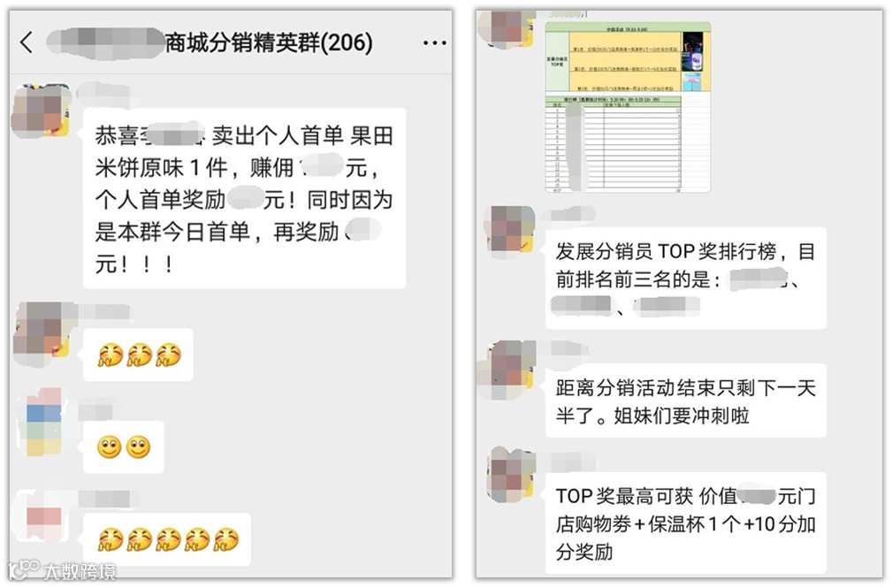Screen dimensions: 892x588
Task: Select the 发展分销员TOP奖排行榜 message bubble
Action: tap(685, 279)
